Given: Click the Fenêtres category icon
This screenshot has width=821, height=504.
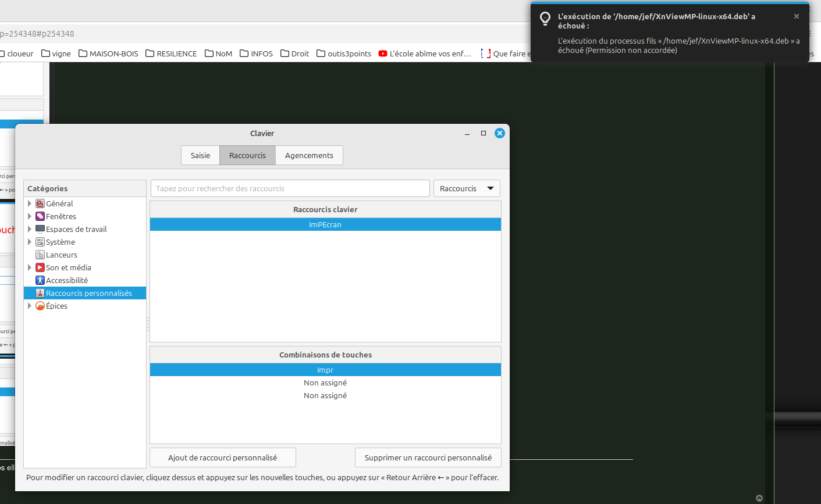Looking at the screenshot, I should point(40,216).
